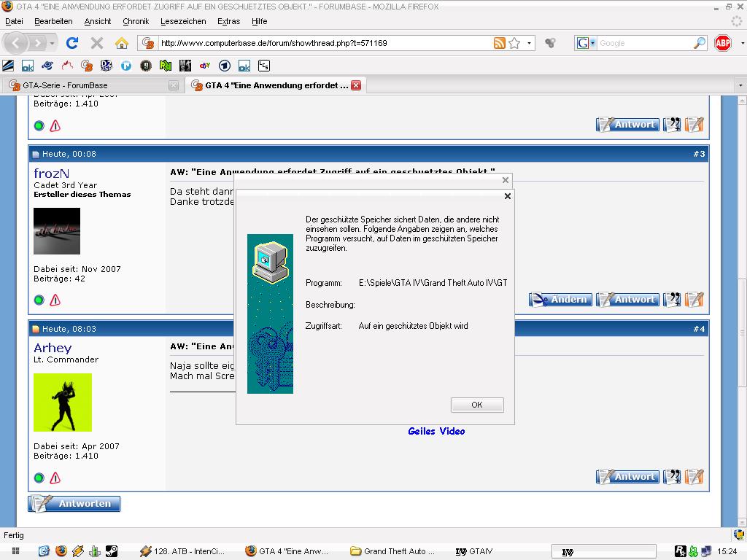Open the Extras menu
Image resolution: width=747 pixels, height=560 pixels.
coord(228,21)
